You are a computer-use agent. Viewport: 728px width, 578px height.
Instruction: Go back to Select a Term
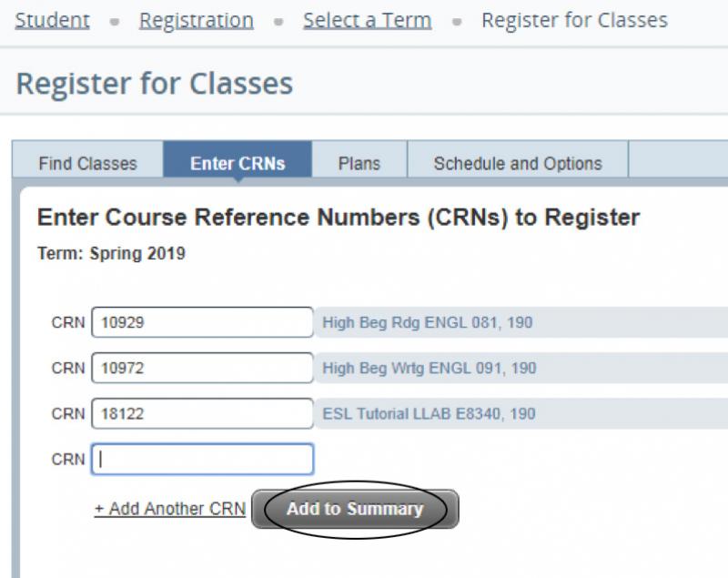point(366,19)
